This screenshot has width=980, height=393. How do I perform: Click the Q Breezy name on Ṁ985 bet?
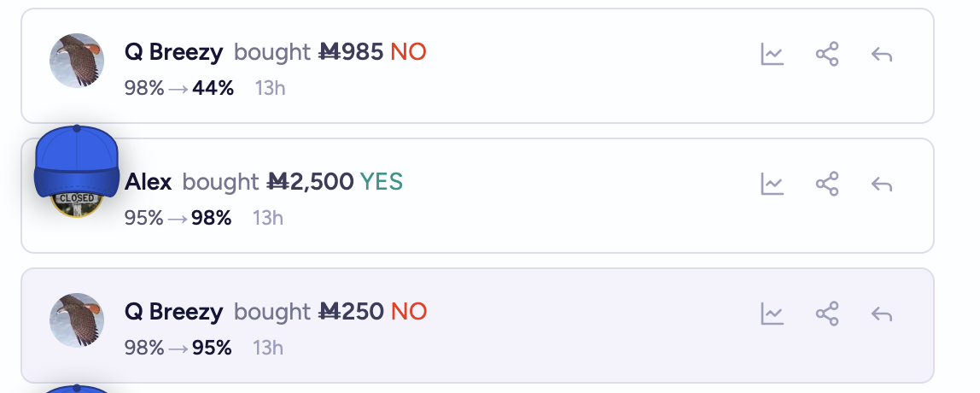click(173, 52)
